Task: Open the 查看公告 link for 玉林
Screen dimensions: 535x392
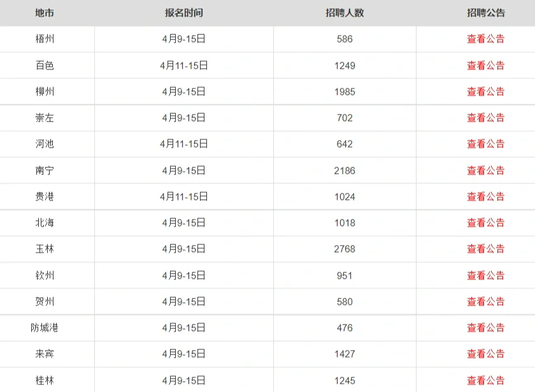Action: coord(485,249)
